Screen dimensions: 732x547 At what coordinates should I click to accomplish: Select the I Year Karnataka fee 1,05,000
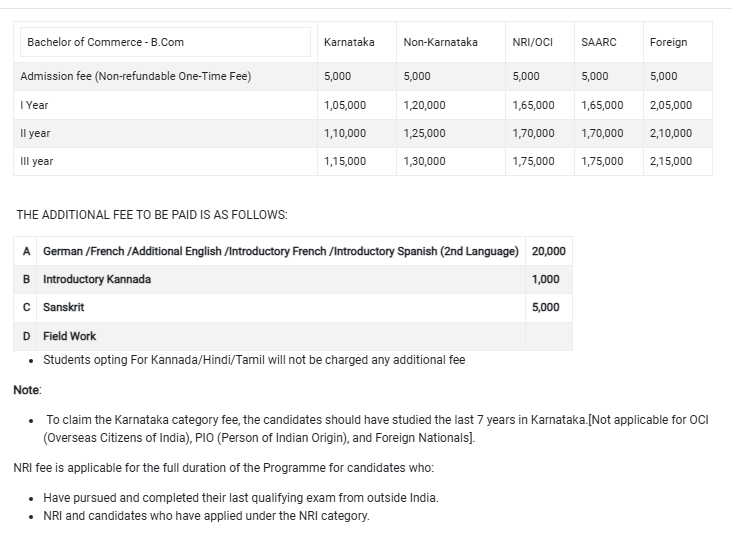click(x=345, y=105)
